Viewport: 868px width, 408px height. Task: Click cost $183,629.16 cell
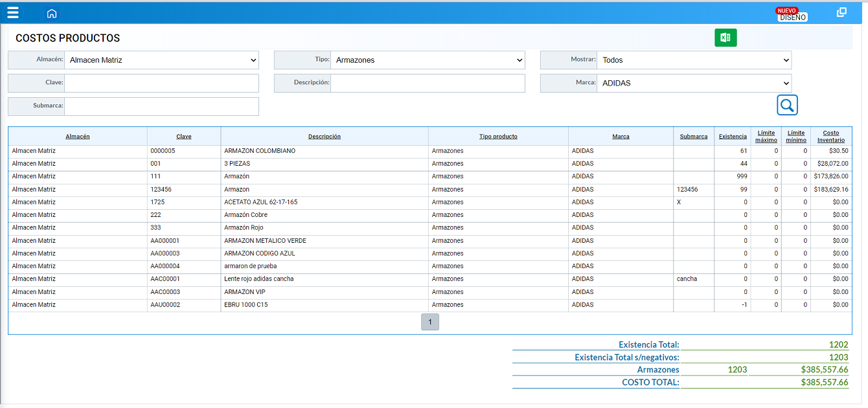(x=831, y=190)
